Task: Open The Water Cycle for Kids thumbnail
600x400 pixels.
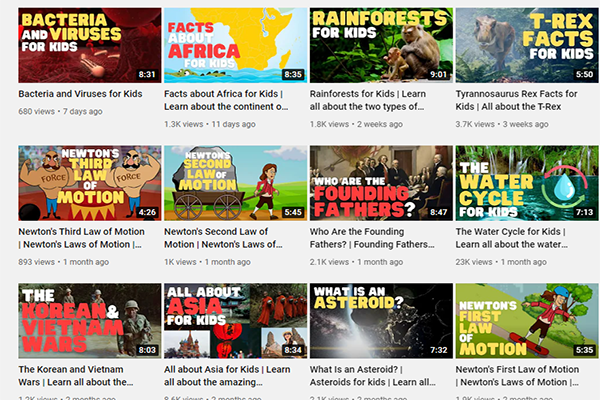Action: pyautogui.click(x=527, y=183)
